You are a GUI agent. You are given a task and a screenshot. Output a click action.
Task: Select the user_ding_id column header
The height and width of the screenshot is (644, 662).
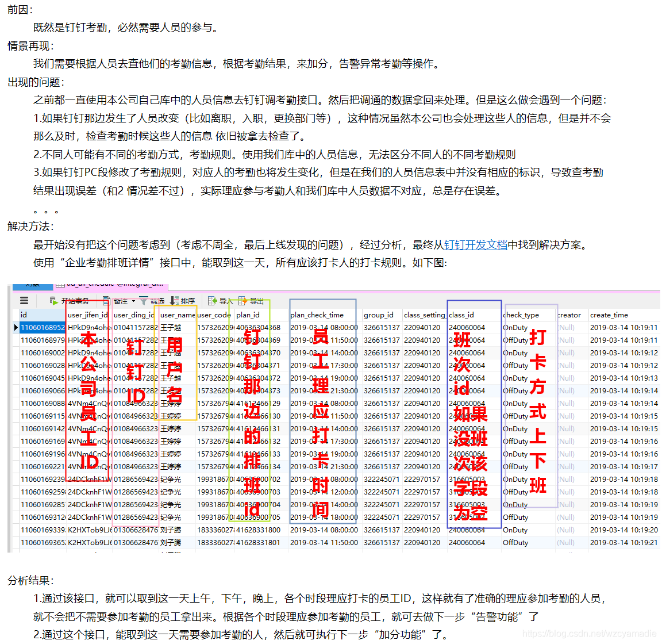pos(134,315)
